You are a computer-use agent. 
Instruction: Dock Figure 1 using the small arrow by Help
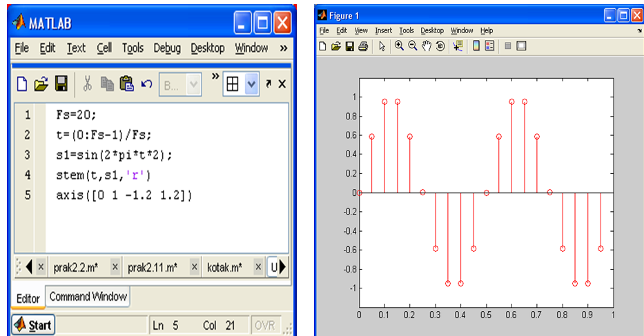[639, 30]
